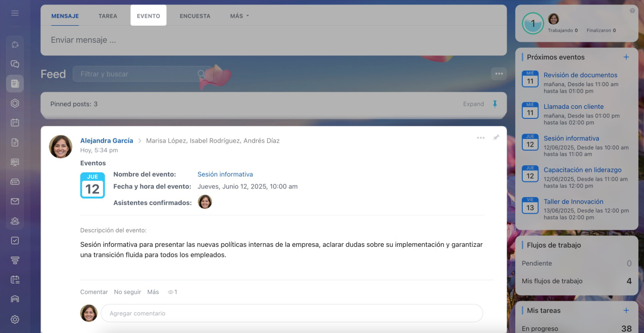The width and height of the screenshot is (644, 333).
Task: Click calendar icon beside Revisión de documentos
Action: point(530,79)
